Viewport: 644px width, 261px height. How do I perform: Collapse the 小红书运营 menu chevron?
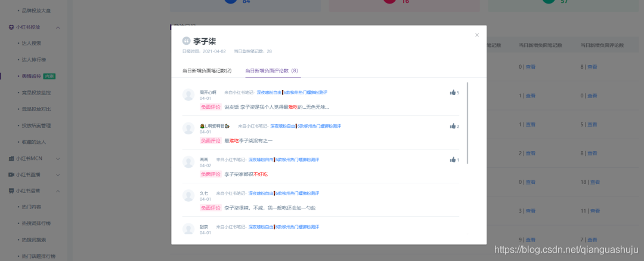pos(58,191)
